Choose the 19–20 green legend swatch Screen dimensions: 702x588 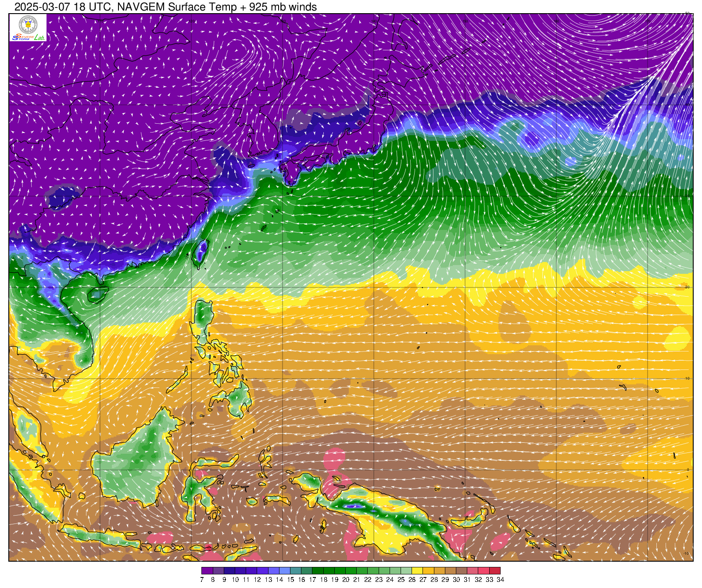(x=340, y=571)
